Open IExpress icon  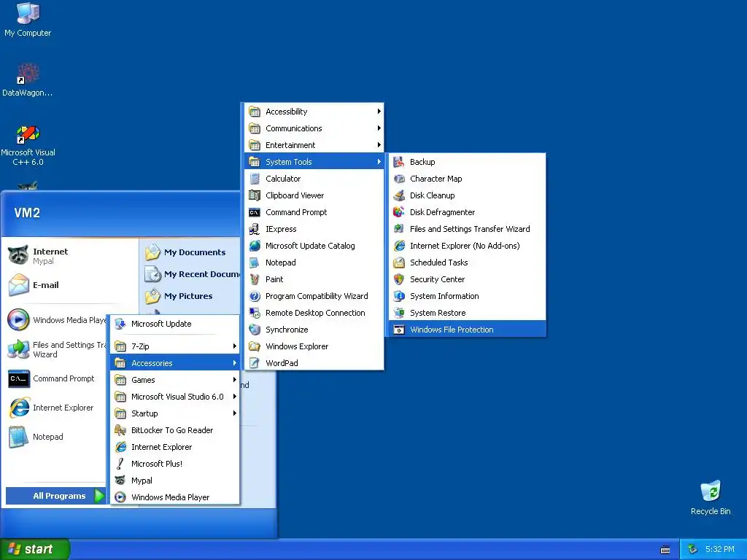(x=255, y=229)
